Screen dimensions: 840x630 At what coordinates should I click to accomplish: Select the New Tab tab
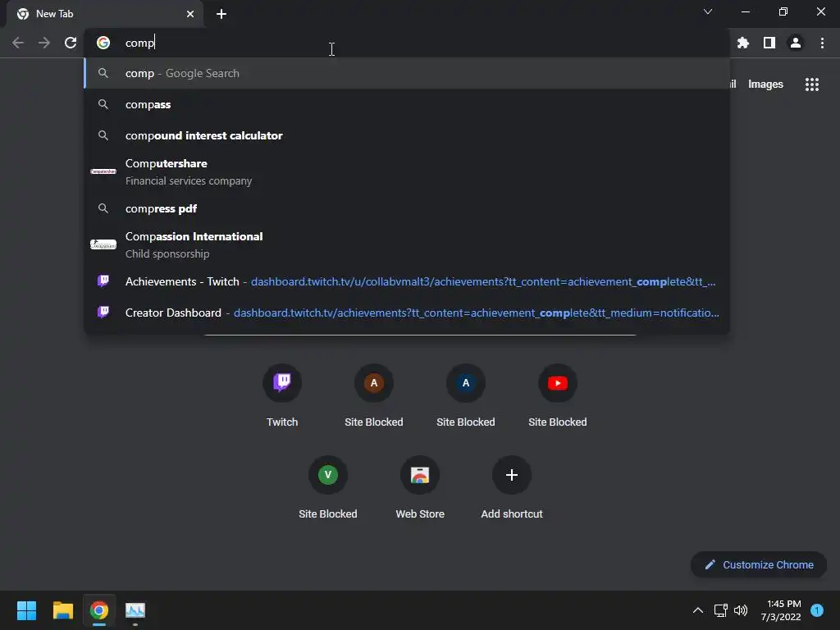(105, 14)
